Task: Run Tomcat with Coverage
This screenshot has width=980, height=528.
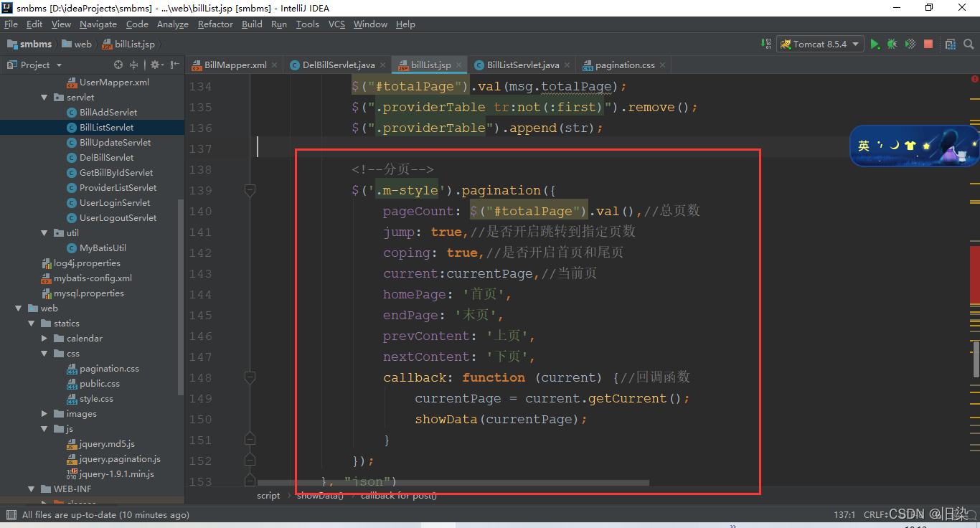Action: [910, 44]
